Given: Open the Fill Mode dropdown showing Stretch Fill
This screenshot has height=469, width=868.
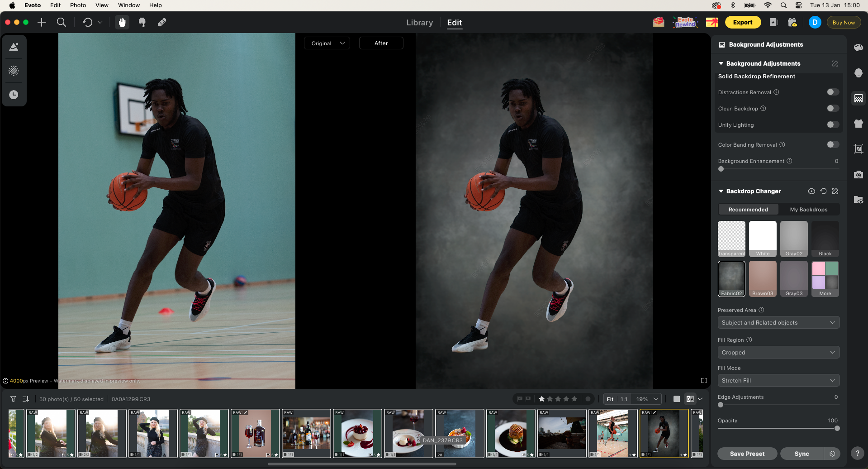Looking at the screenshot, I should click(778, 380).
